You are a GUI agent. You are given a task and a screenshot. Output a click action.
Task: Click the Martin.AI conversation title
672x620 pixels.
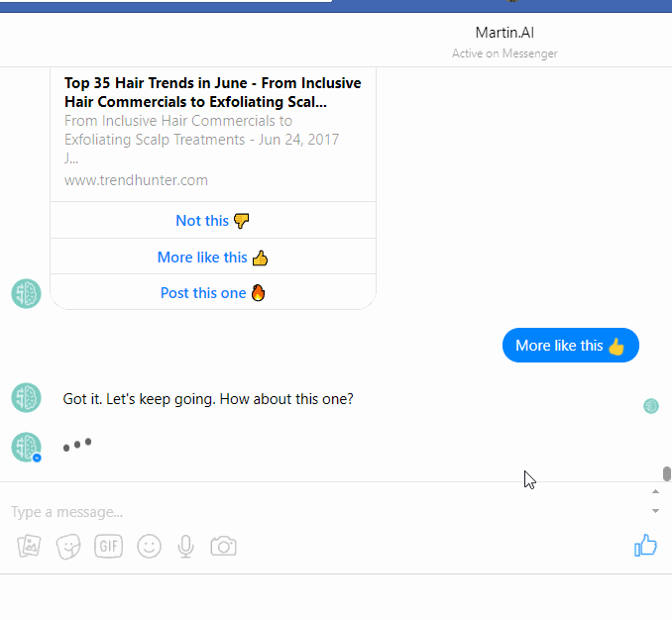tap(504, 33)
